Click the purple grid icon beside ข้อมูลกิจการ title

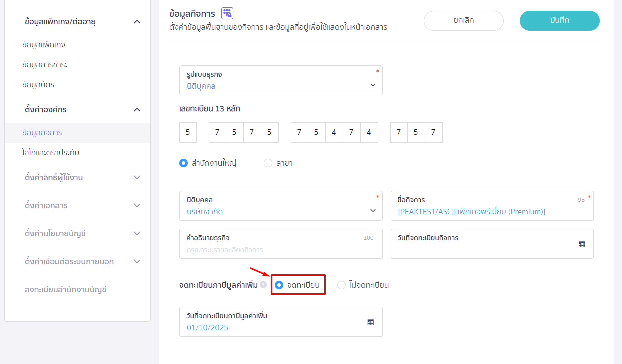[x=227, y=13]
